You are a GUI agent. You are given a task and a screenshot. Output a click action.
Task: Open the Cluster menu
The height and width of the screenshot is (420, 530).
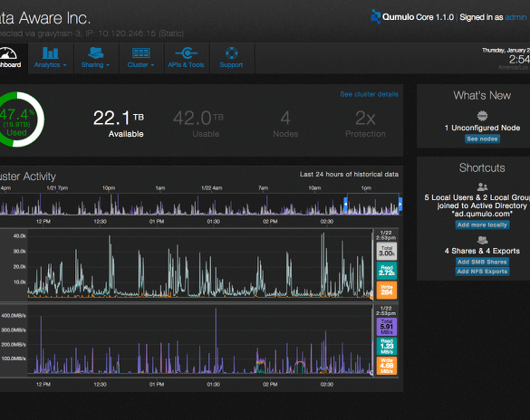coord(141,58)
